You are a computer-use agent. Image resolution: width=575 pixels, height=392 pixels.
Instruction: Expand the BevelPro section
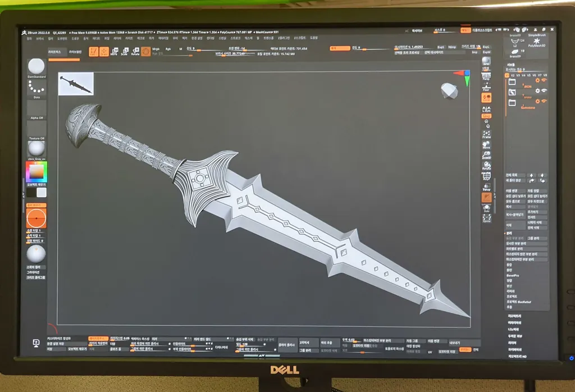(513, 275)
